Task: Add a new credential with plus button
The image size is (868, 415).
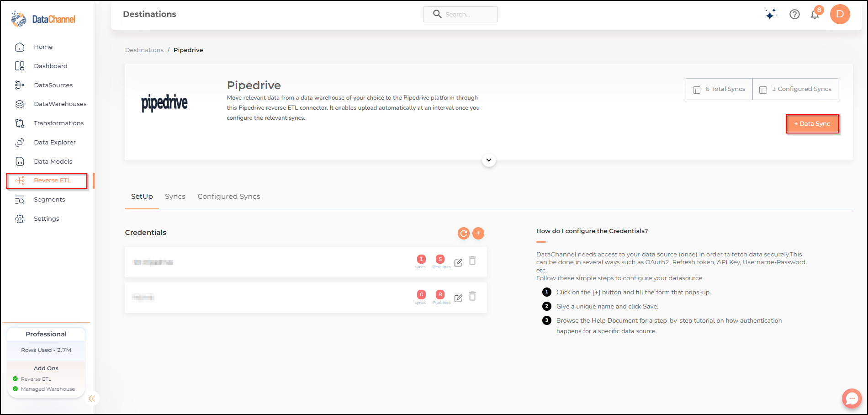Action: [x=478, y=233]
